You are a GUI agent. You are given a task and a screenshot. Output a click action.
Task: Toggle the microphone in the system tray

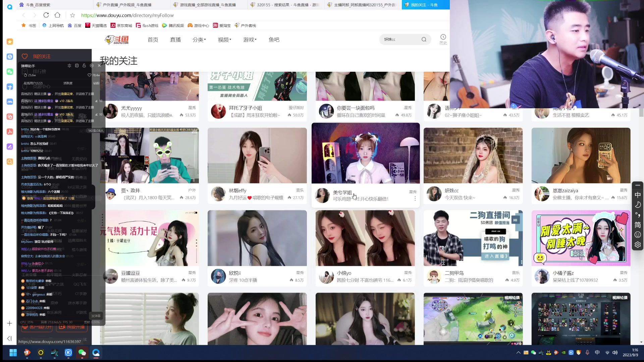[587, 353]
